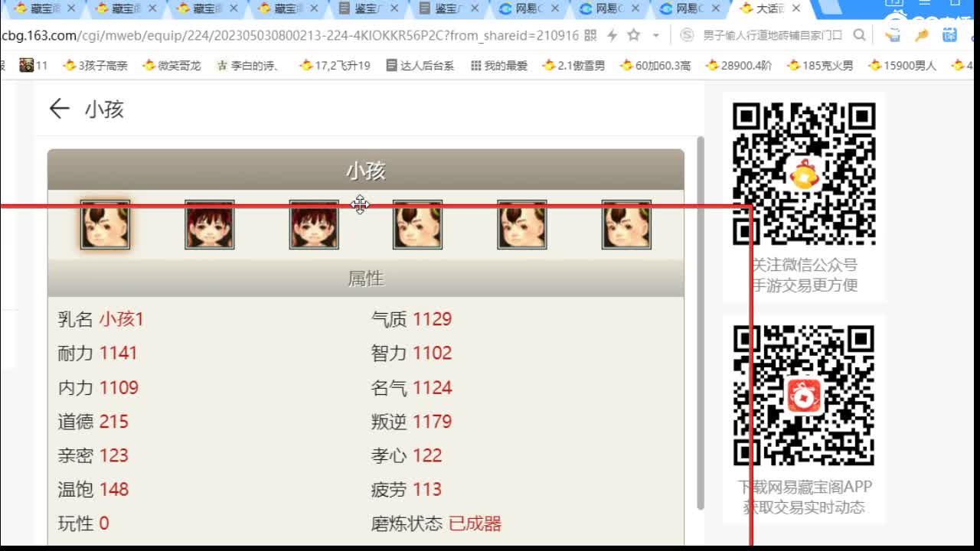Click the 亲密 value 123
This screenshot has height=551, width=980.
(114, 455)
